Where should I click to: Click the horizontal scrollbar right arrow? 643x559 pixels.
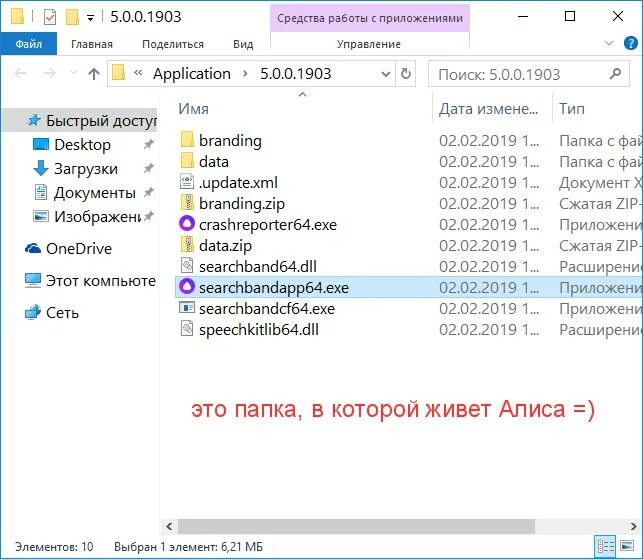(634, 526)
